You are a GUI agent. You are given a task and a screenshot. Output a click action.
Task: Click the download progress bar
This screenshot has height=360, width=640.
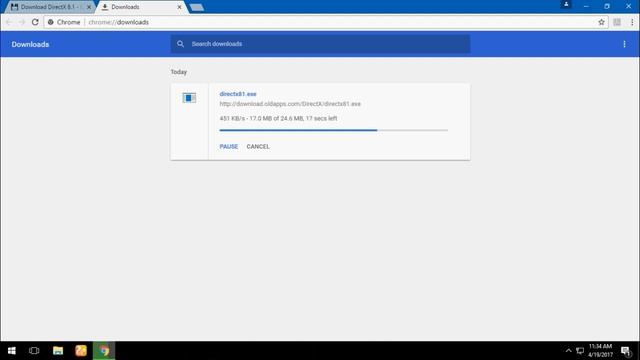333,130
